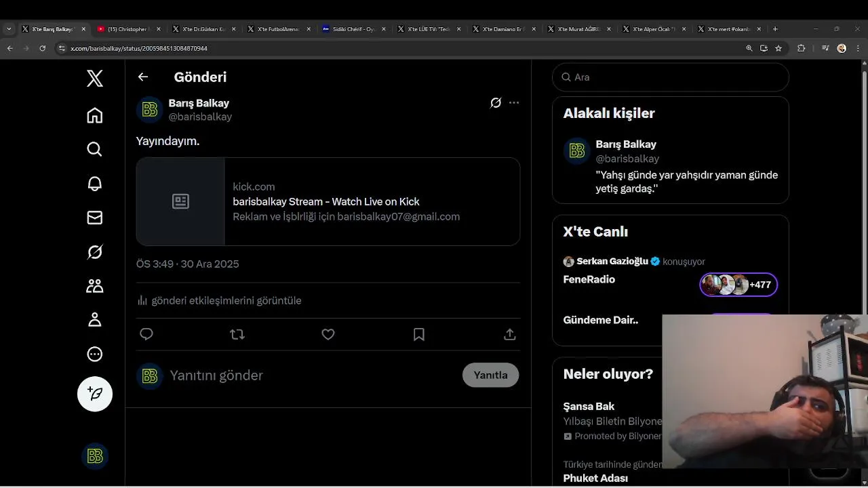Open More circle menu in sidebar
This screenshot has width=868, height=488.
click(x=95, y=354)
